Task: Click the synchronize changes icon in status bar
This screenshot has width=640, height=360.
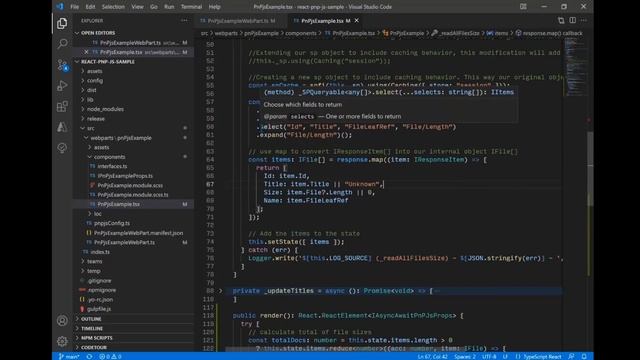Action: pos(89,356)
